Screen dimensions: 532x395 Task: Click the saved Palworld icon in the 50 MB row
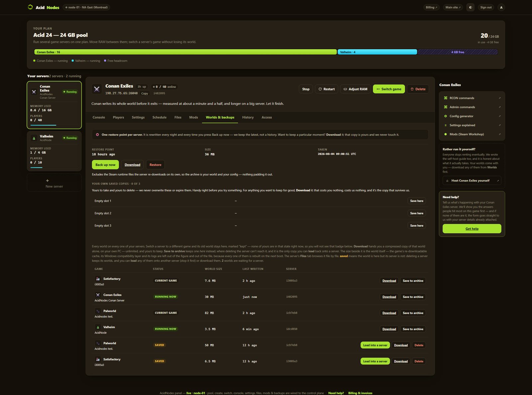pos(98,343)
